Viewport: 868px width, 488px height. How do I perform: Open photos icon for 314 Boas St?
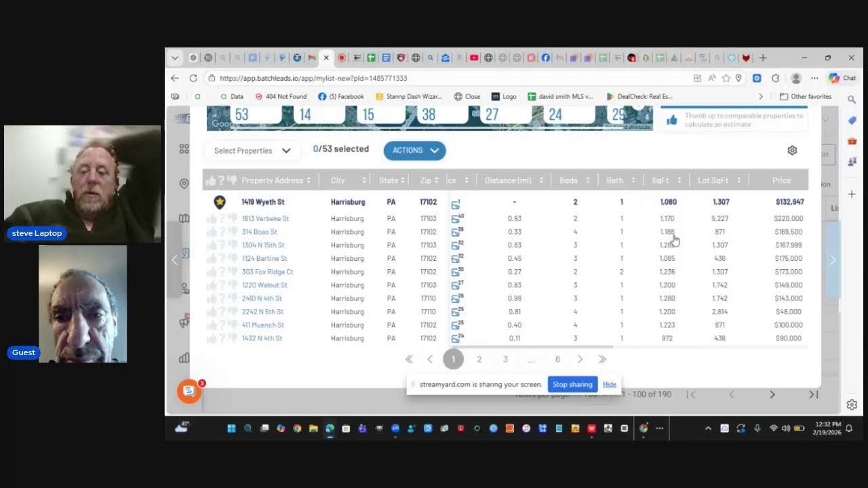pos(457,232)
